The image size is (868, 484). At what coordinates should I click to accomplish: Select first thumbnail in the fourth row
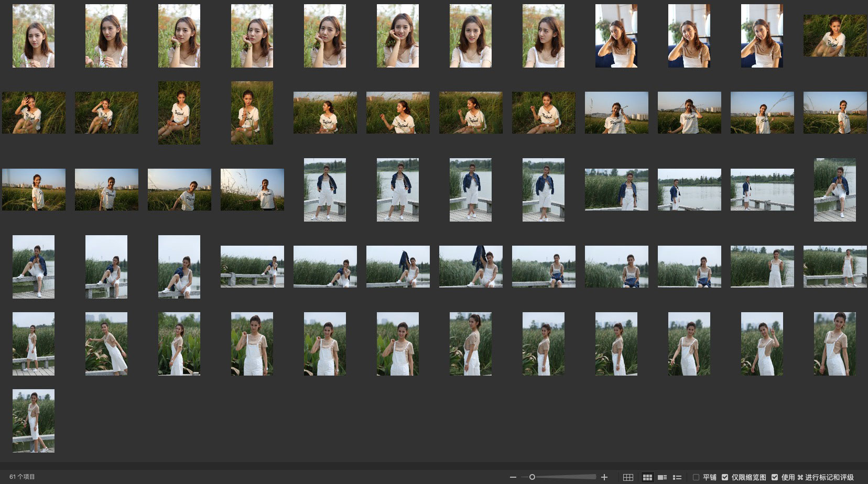tap(34, 267)
